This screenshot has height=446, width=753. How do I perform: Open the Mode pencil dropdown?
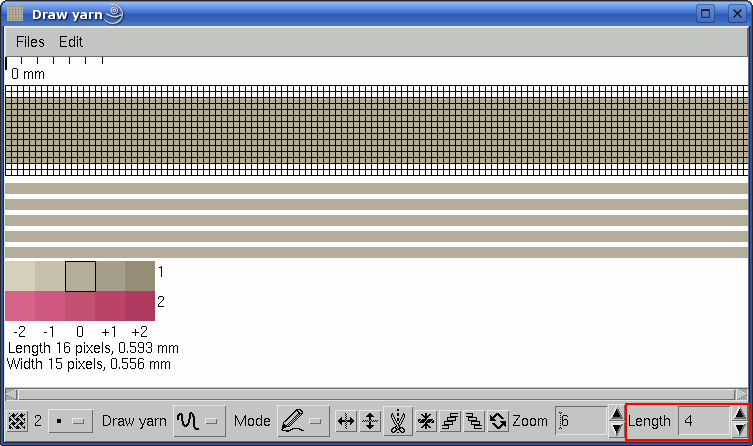pyautogui.click(x=305, y=421)
